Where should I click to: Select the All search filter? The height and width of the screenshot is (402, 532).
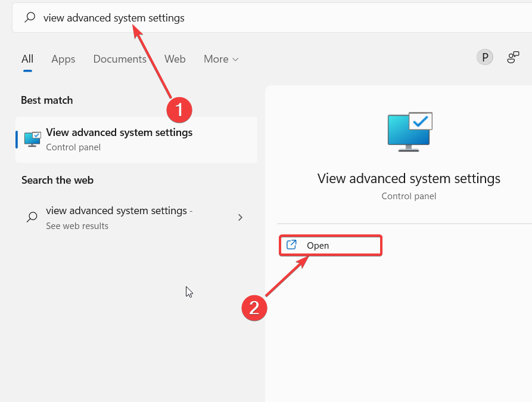coord(27,59)
